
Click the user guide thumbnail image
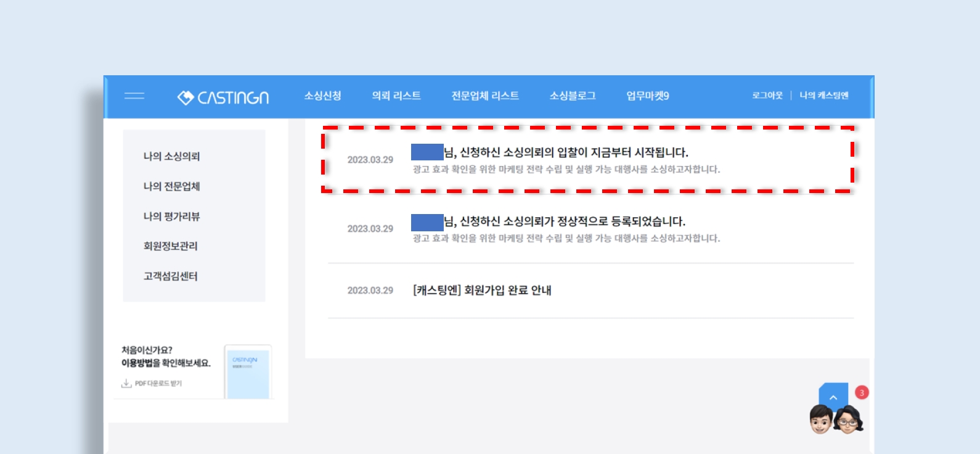(248, 372)
